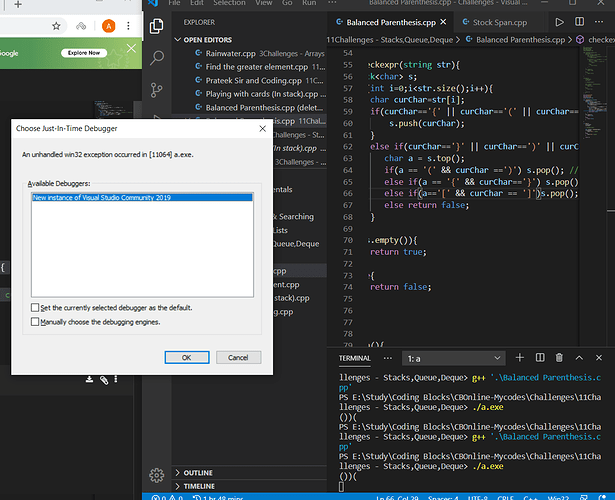Click UTF-8 encoding in status bar
The image size is (615, 500).
click(478, 498)
